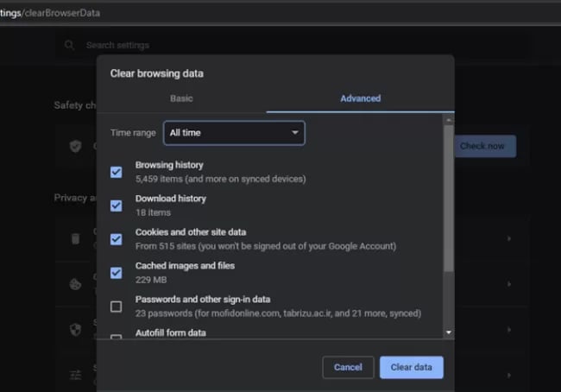Click the Safety check shield icon
This screenshot has width=561, height=392.
click(x=75, y=146)
